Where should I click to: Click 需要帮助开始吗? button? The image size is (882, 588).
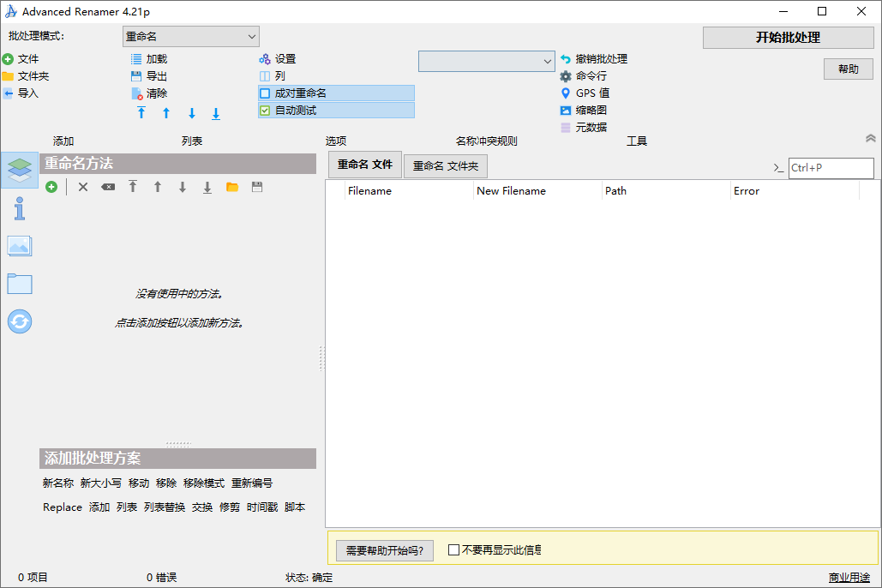(x=385, y=550)
